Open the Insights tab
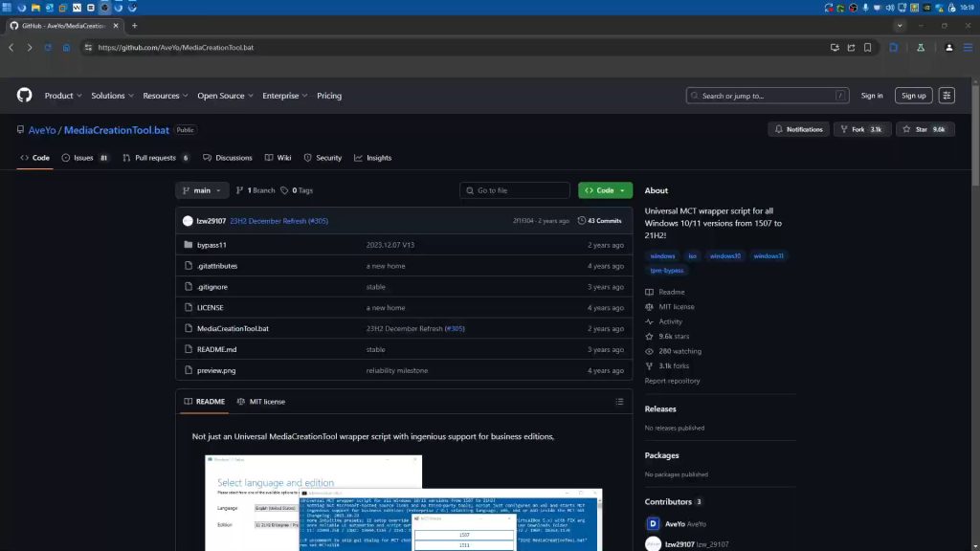This screenshot has width=980, height=551. click(372, 158)
